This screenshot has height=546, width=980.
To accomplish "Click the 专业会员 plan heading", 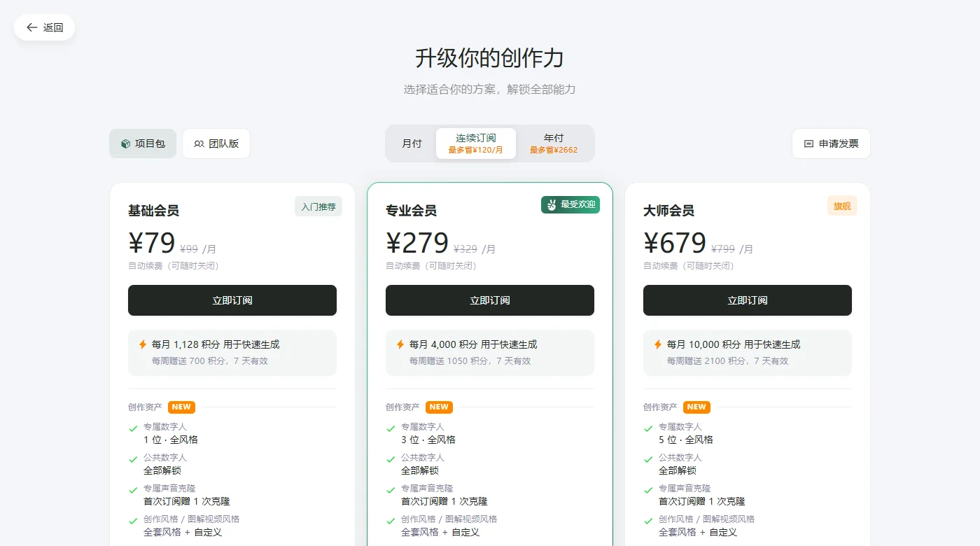I will (x=411, y=211).
